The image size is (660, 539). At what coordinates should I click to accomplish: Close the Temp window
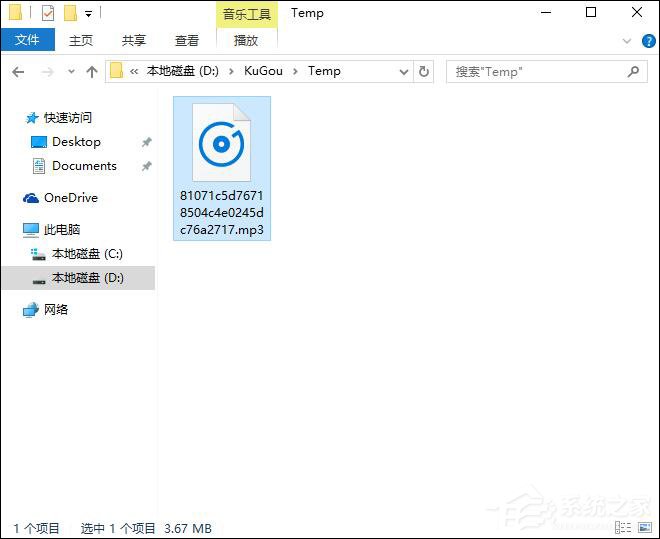tap(637, 13)
